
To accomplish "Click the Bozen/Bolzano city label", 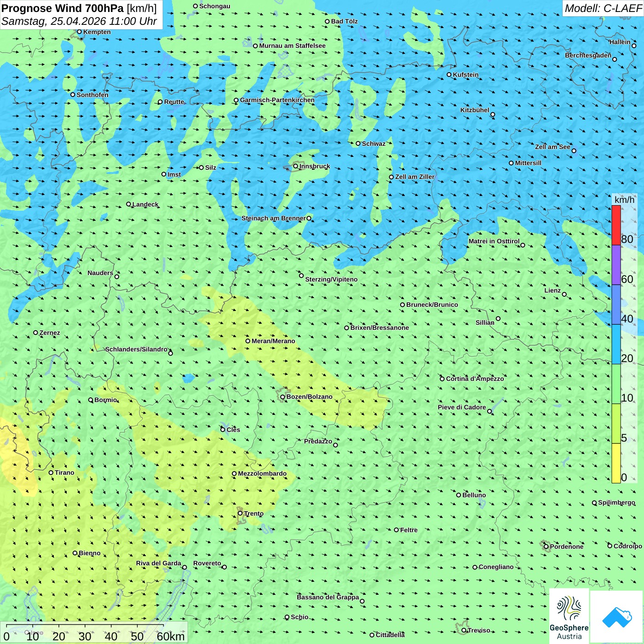I will pos(309,397).
